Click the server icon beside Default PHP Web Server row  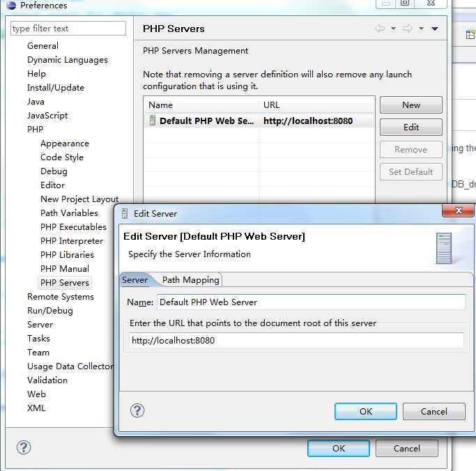[x=153, y=121]
